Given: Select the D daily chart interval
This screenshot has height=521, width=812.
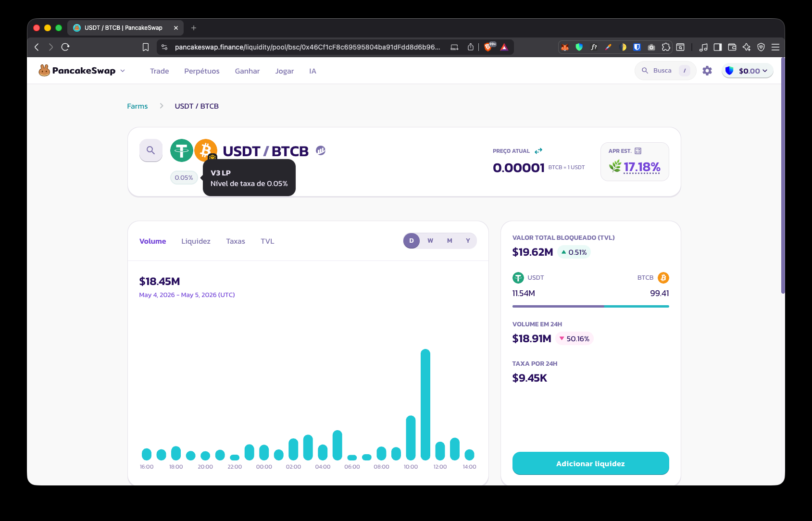Looking at the screenshot, I should coord(412,241).
